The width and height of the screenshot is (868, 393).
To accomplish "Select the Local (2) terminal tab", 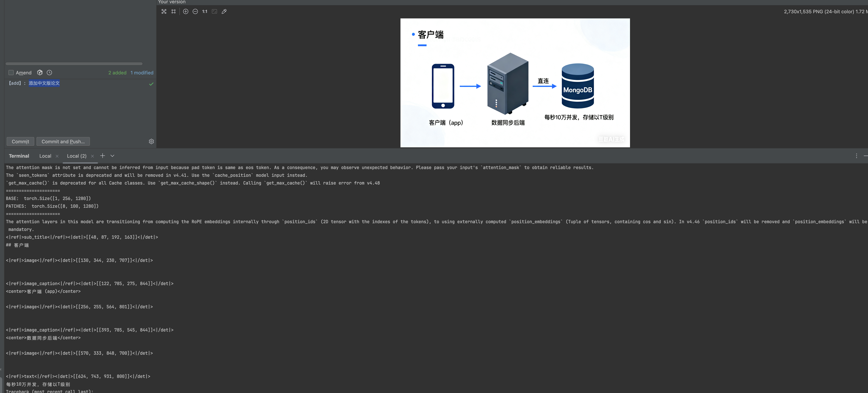I will point(76,156).
